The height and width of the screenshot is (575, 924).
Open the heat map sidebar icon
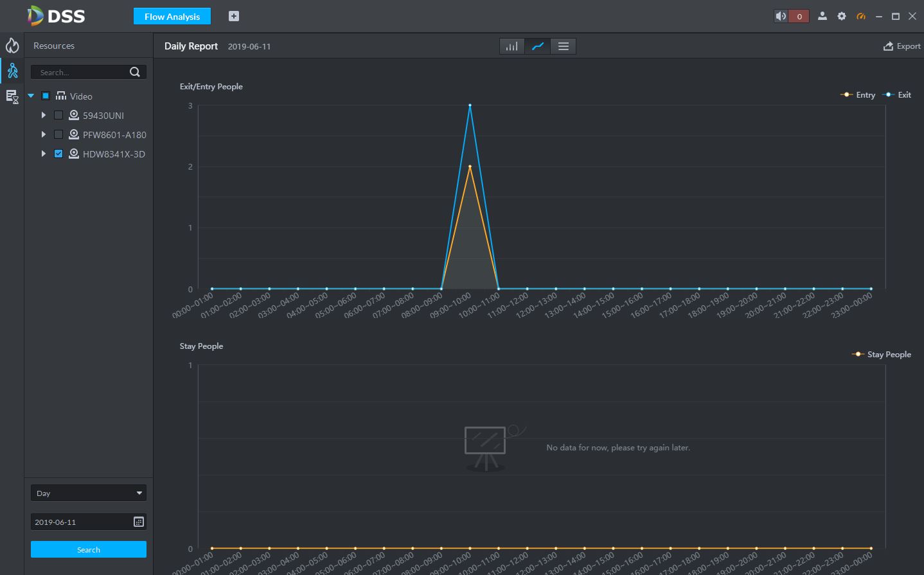pyautogui.click(x=12, y=46)
